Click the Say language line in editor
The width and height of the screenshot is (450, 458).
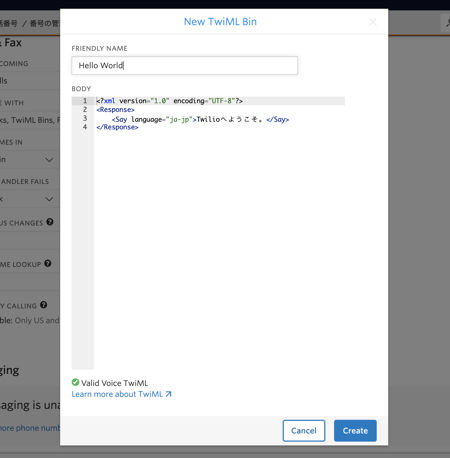(x=200, y=119)
